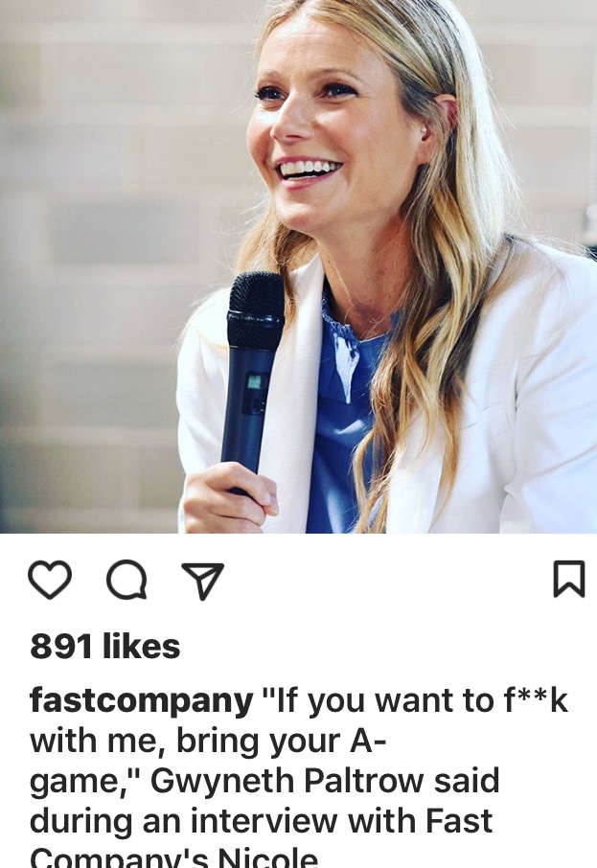
Task: Open comments via the speech bubble icon
Action: coord(126,581)
